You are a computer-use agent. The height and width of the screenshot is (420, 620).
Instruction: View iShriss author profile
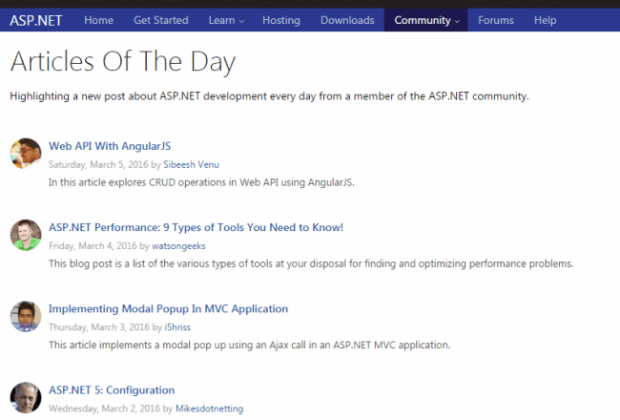pyautogui.click(x=177, y=327)
